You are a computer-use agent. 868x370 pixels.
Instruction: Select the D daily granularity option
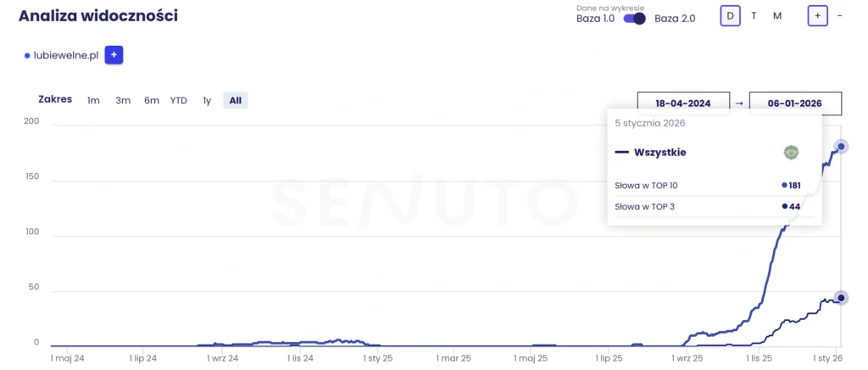point(730,16)
